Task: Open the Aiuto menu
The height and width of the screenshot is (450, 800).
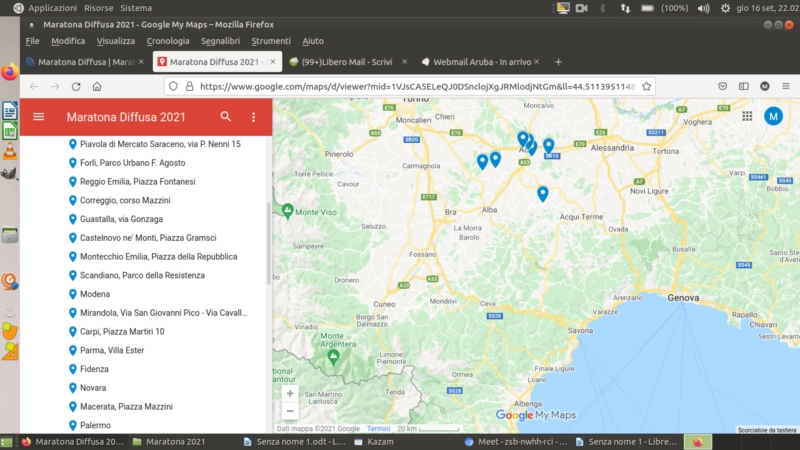Action: pyautogui.click(x=313, y=41)
